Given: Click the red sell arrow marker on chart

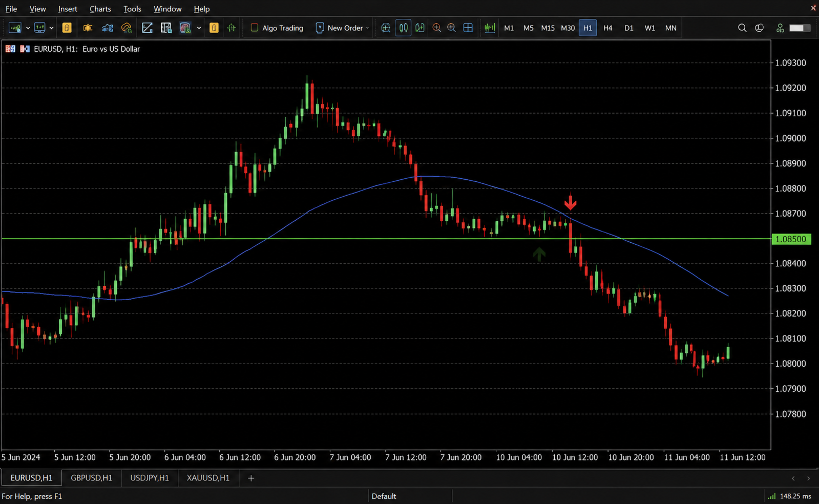Looking at the screenshot, I should 570,202.
